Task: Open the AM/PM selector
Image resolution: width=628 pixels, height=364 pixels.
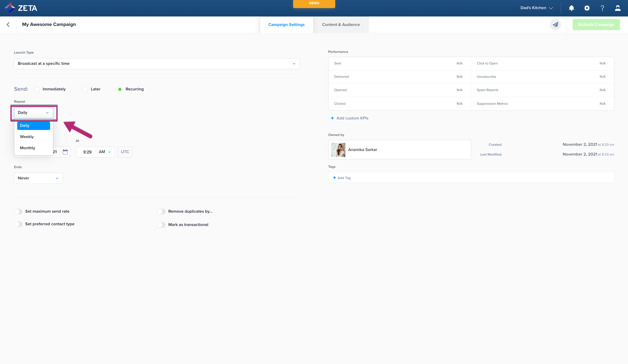Action: pos(105,152)
